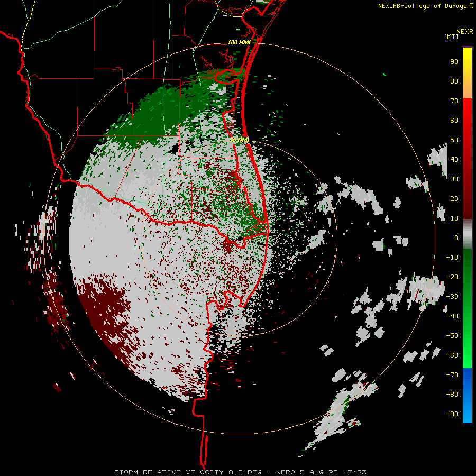Image resolution: width=476 pixels, height=476 pixels.
Task: Click the 100 NMI range ring label
Action: tap(239, 42)
